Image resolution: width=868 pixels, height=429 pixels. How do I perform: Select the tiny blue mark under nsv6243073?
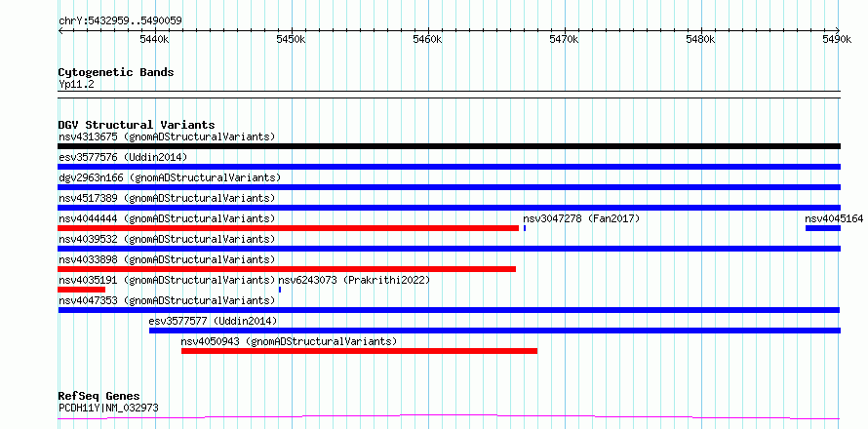(x=280, y=290)
